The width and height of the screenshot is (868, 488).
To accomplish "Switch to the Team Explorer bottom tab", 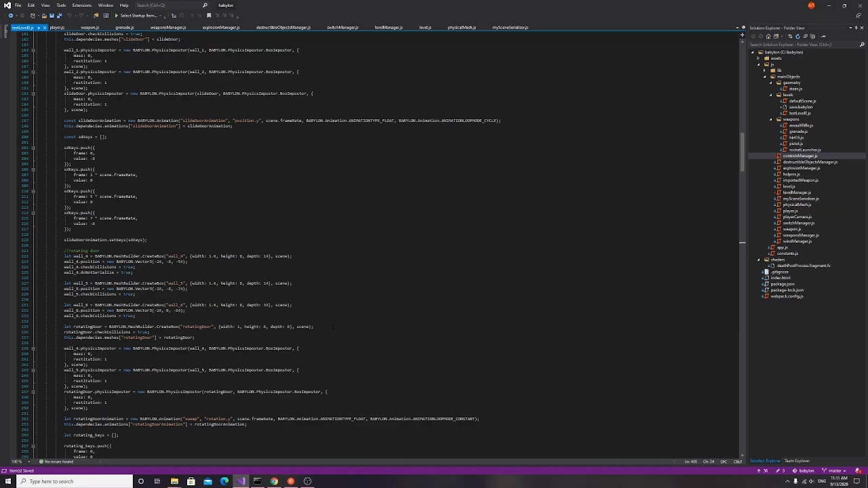I will pos(797,461).
